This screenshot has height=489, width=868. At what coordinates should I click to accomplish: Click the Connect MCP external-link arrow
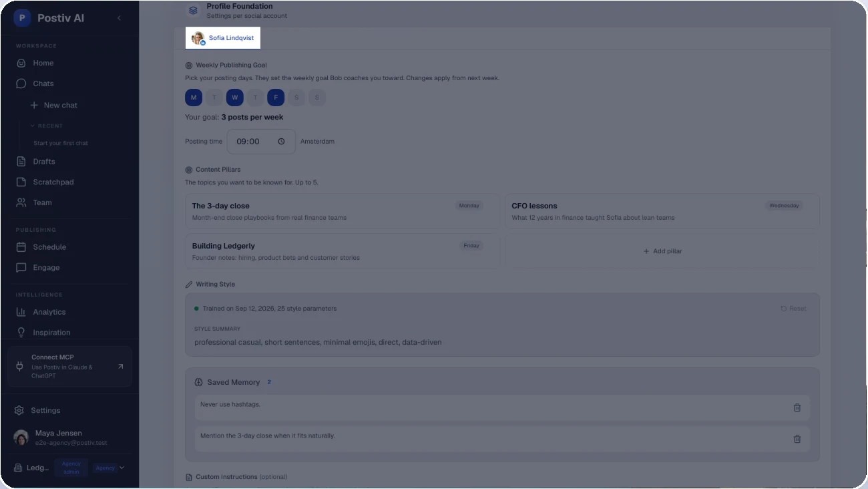click(120, 366)
